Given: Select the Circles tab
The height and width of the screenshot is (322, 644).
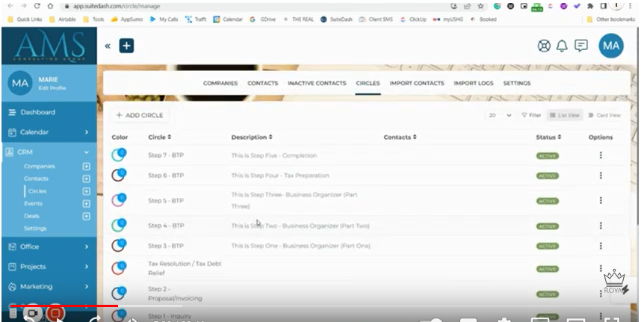Looking at the screenshot, I should coord(368,84).
